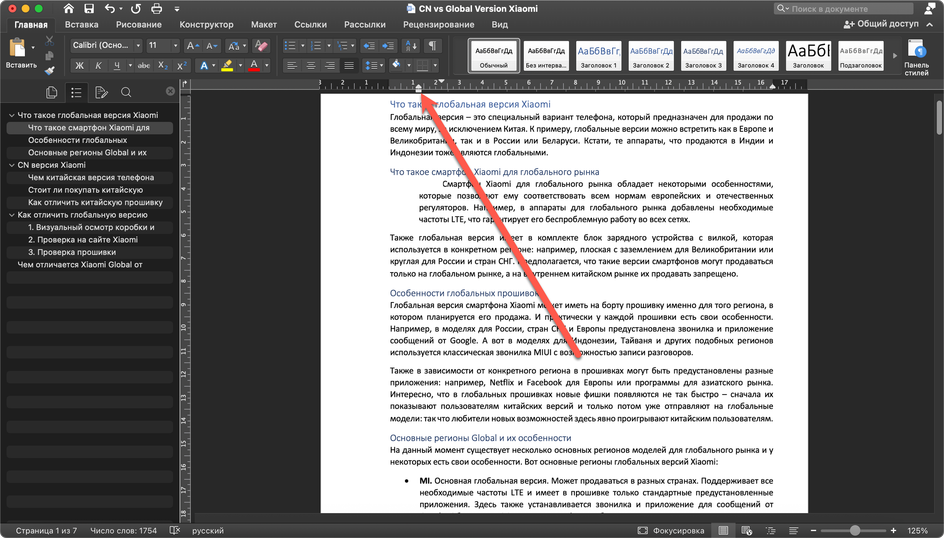The width and height of the screenshot is (944, 538).
Task: Sort the selected text alphabetically
Action: [x=411, y=46]
